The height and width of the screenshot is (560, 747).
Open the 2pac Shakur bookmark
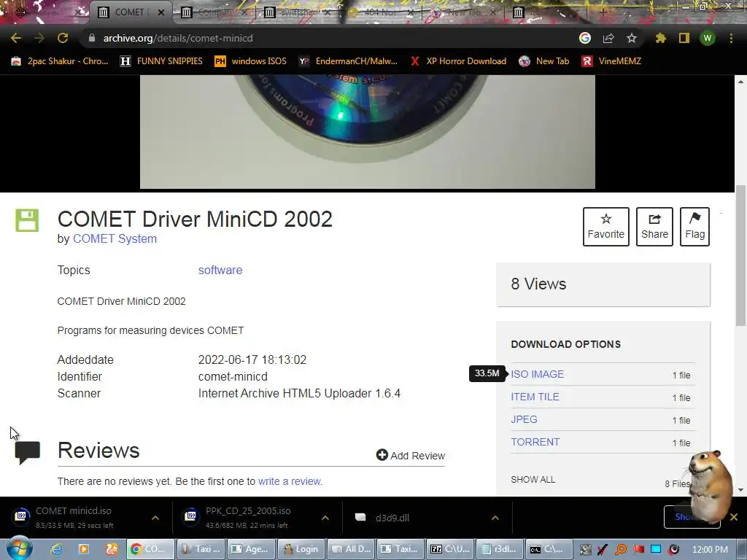coord(60,61)
